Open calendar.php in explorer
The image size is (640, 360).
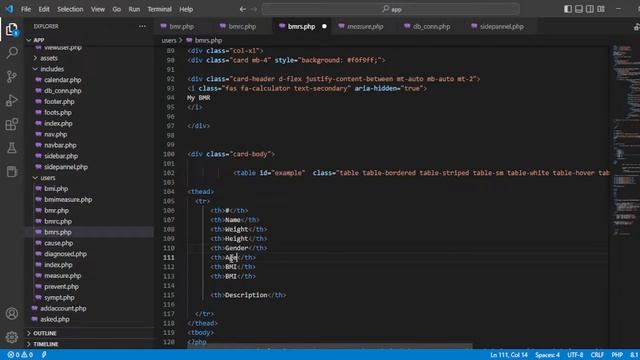point(62,80)
